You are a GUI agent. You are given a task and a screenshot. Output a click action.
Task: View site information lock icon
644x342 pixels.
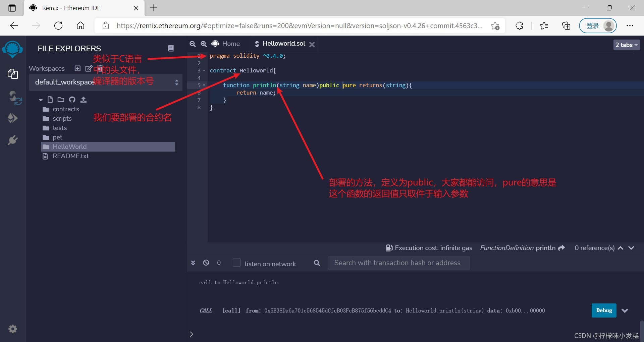[106, 25]
